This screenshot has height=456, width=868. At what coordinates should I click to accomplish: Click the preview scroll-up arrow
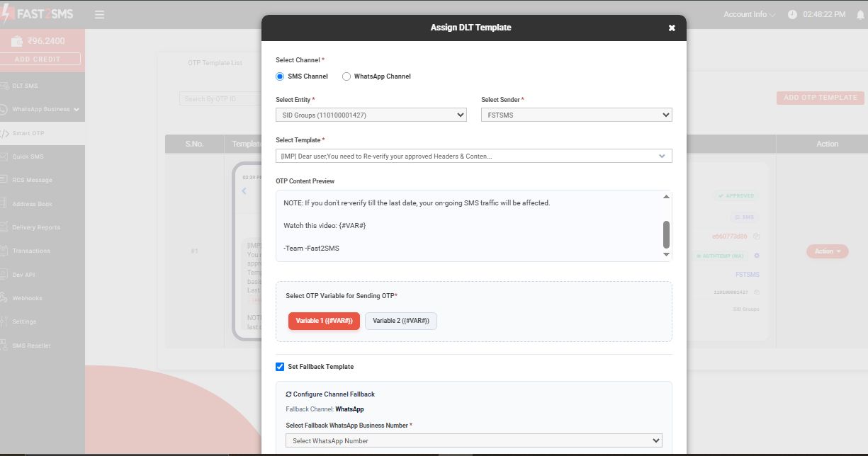tap(666, 196)
